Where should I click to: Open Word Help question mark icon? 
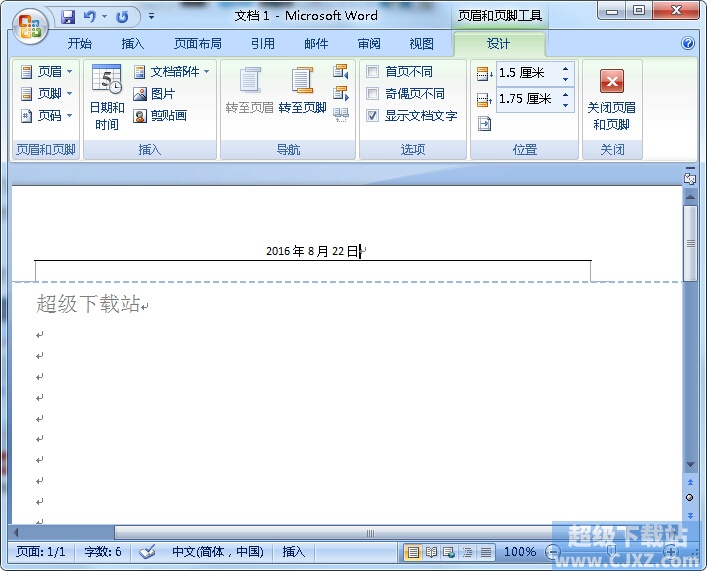coord(688,44)
